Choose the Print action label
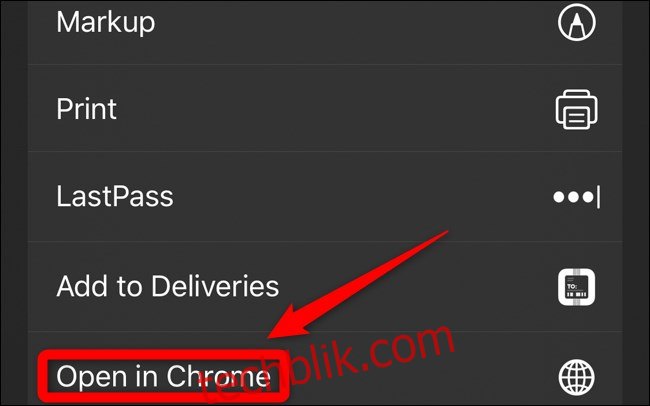The image size is (650, 406). 86,109
